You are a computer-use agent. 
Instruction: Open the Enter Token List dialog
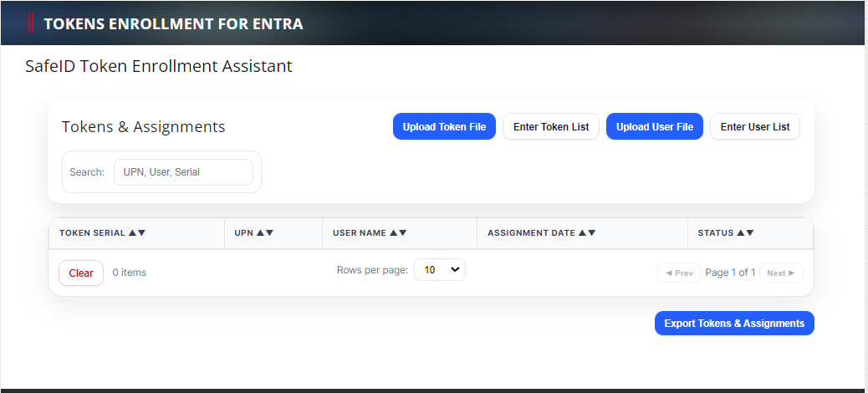551,127
